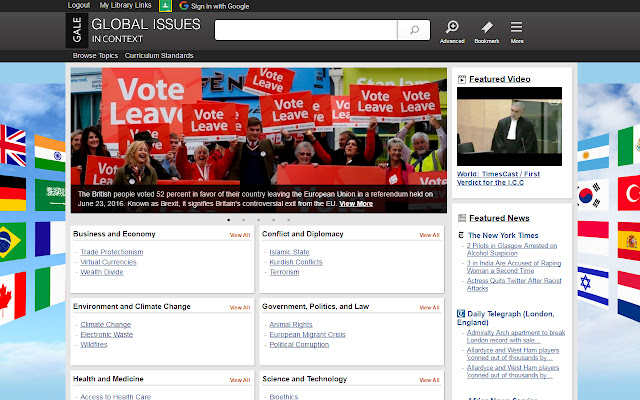Click the Daily Telegraph source icon
Viewport: 640px width, 400px height.
click(461, 313)
